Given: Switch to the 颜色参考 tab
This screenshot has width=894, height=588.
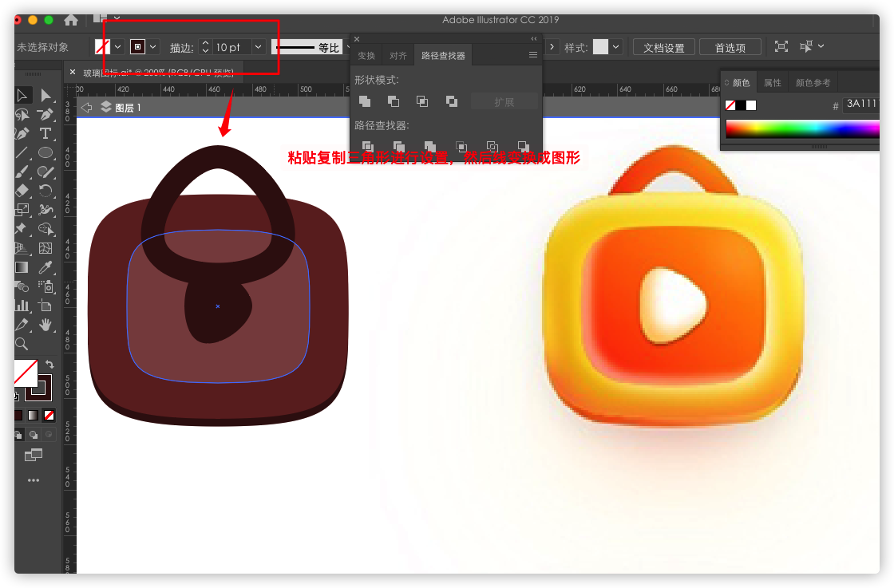Looking at the screenshot, I should click(813, 83).
